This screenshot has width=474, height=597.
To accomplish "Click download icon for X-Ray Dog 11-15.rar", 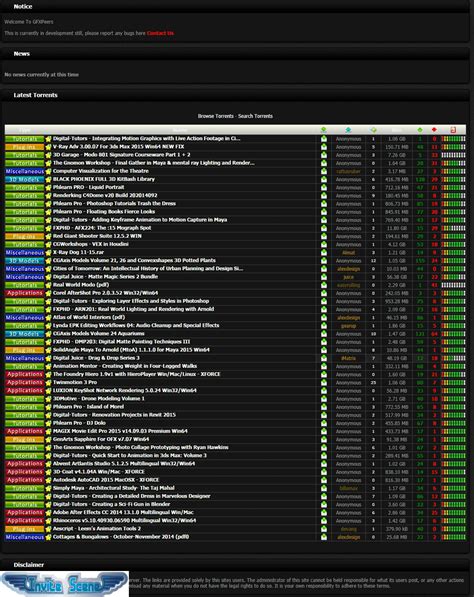I will (324, 252).
